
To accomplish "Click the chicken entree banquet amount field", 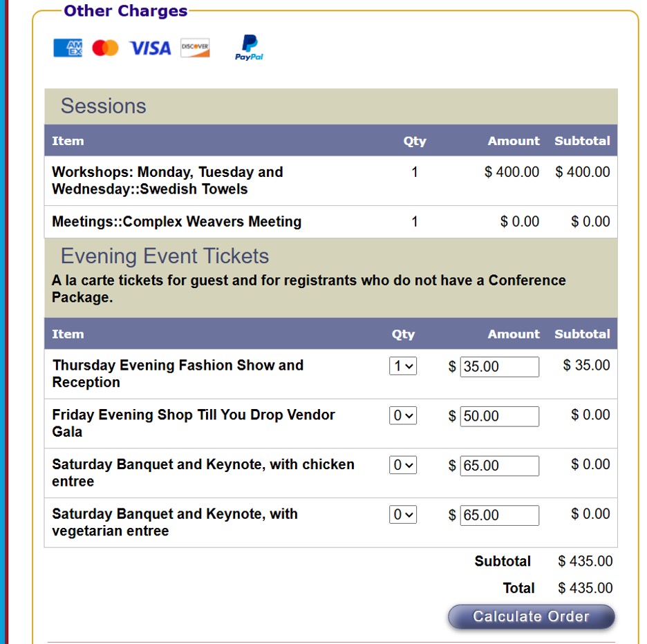I will [499, 466].
